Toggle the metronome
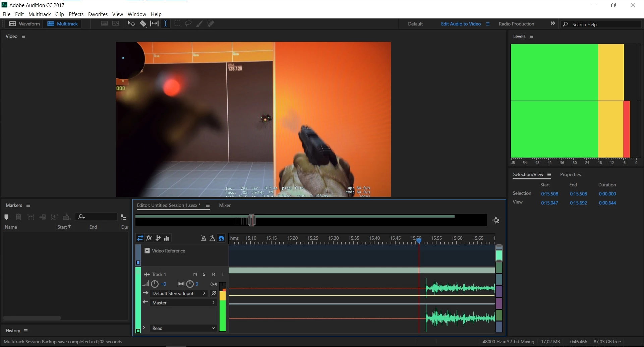Image resolution: width=644 pixels, height=347 pixels. tap(203, 238)
